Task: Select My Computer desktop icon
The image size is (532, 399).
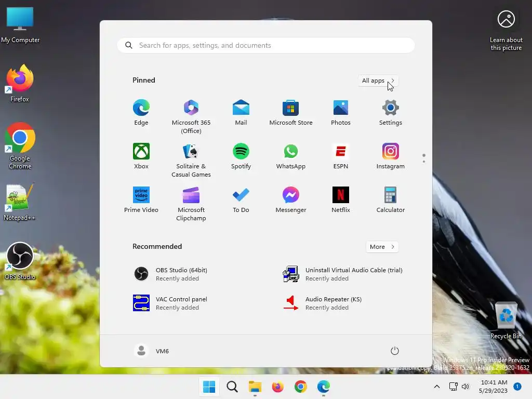Action: click(x=20, y=25)
